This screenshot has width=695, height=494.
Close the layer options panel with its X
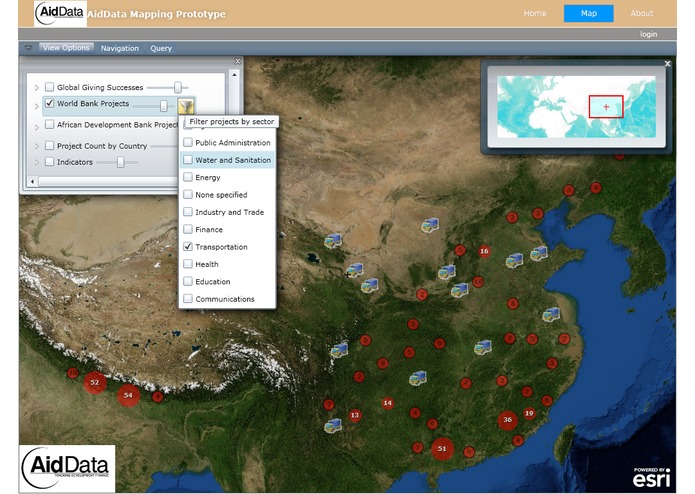coord(238,62)
